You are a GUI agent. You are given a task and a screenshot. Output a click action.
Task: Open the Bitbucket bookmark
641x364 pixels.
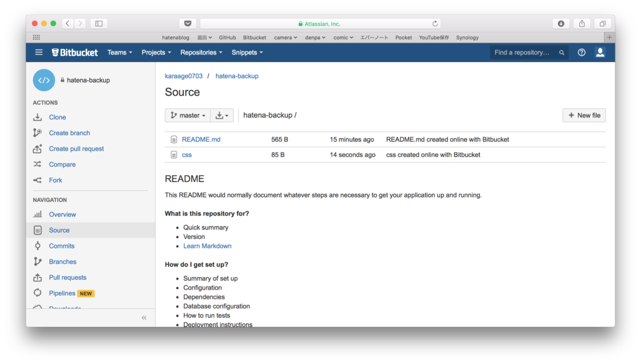(x=254, y=37)
